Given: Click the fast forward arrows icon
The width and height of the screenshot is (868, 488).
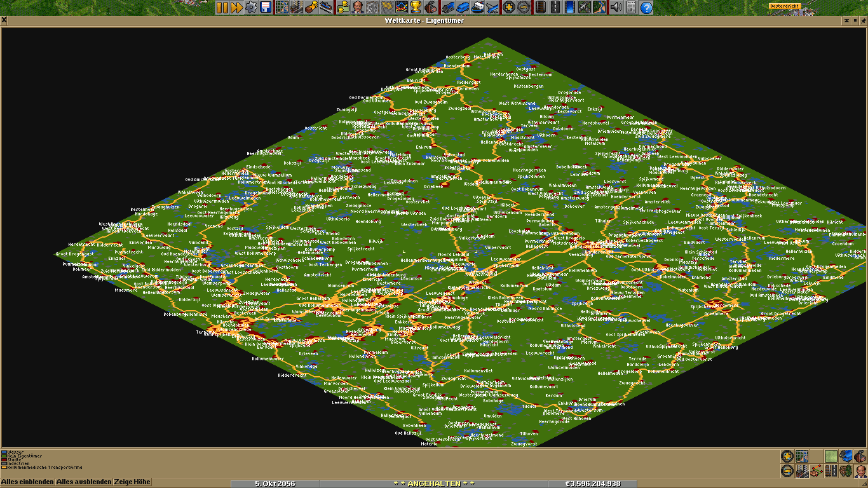Looking at the screenshot, I should 236,8.
